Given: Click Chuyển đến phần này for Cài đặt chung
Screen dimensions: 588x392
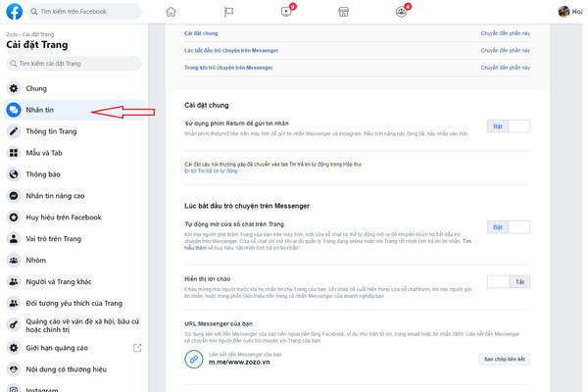Looking at the screenshot, I should (505, 33).
